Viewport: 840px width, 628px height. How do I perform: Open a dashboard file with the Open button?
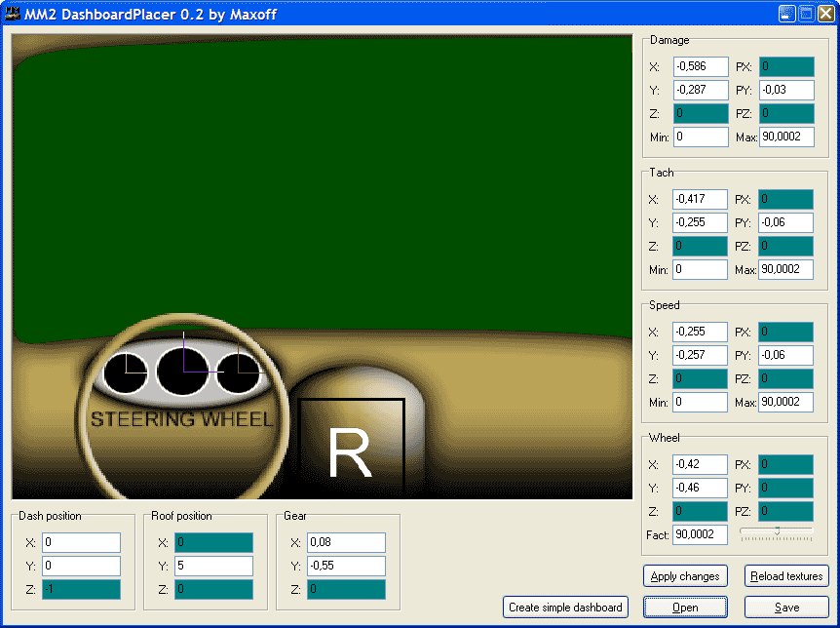685,608
